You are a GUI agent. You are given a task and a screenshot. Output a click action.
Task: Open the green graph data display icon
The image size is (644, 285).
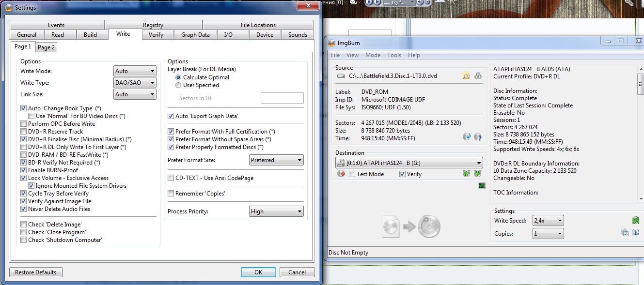[x=481, y=186]
